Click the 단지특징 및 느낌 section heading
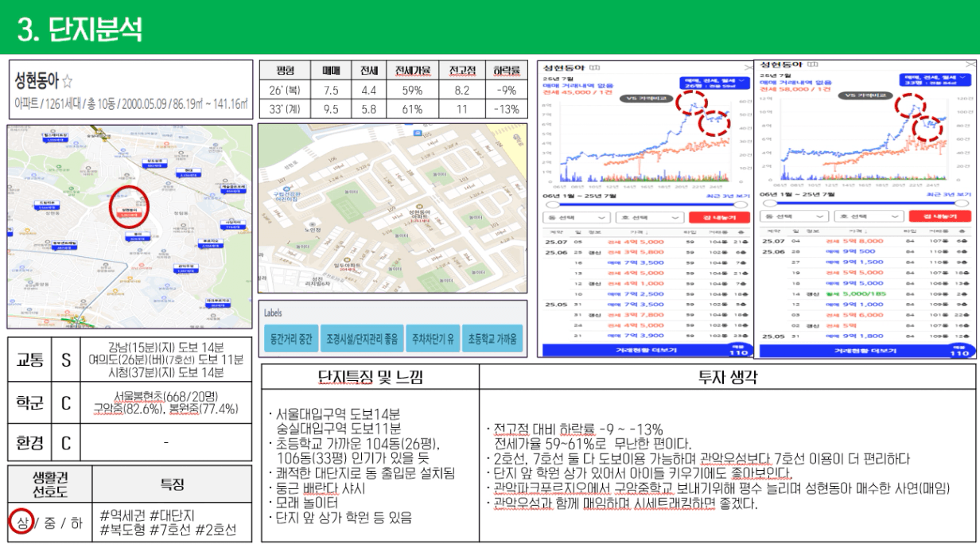The image size is (980, 548). click(x=370, y=377)
